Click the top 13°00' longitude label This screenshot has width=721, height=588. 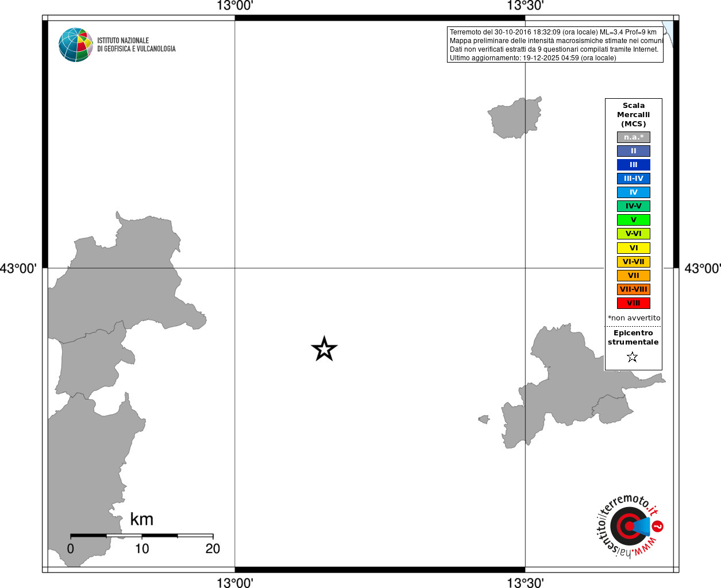[234, 6]
